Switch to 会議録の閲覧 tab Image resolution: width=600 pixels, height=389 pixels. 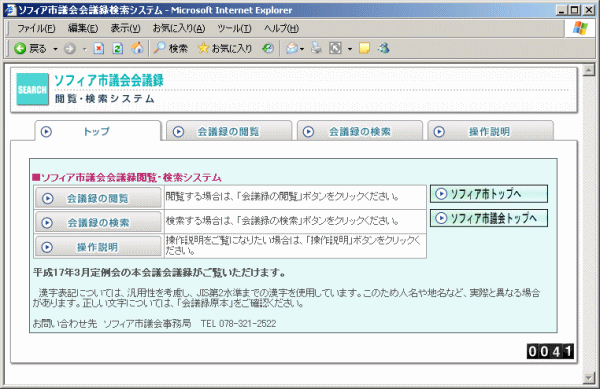click(229, 131)
